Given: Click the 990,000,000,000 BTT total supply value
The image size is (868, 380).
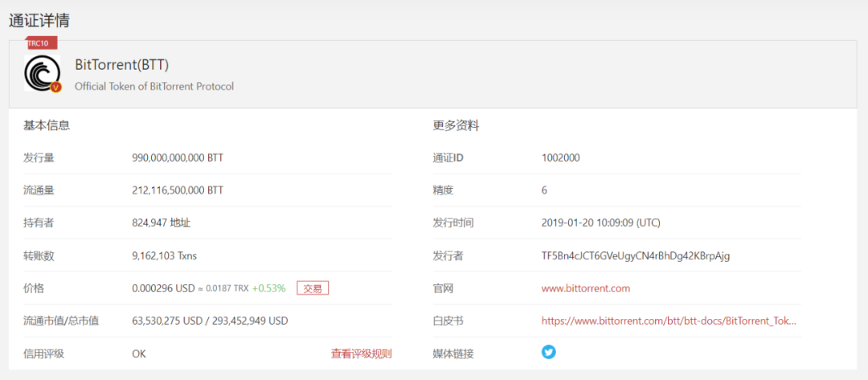Looking at the screenshot, I should 178,157.
